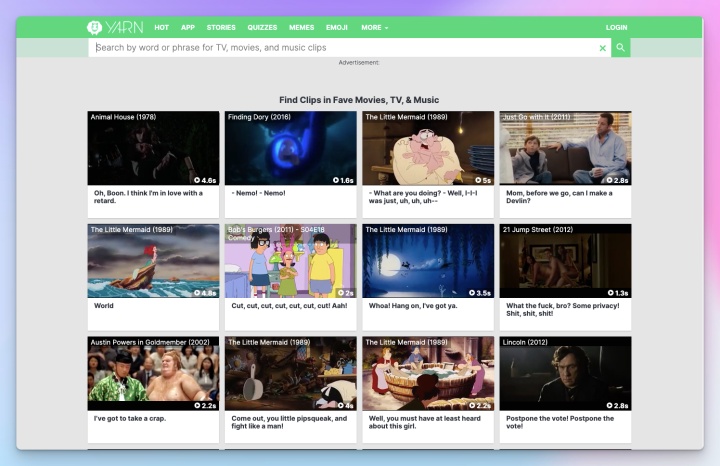Click the caption "What are you doing? - Well, I-I-I"
720x466 pixels.
[x=423, y=197]
